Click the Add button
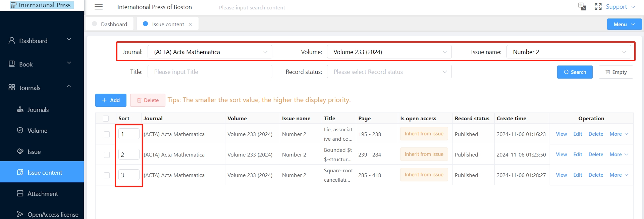 111,100
